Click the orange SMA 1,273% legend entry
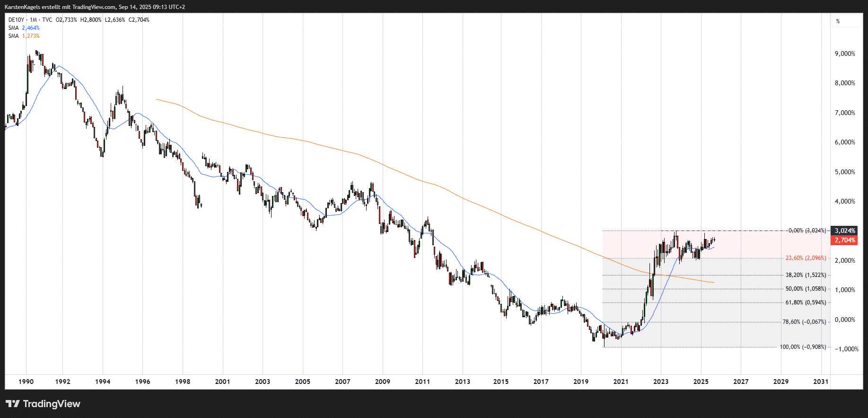Image resolution: width=868 pixels, height=418 pixels. click(x=24, y=36)
